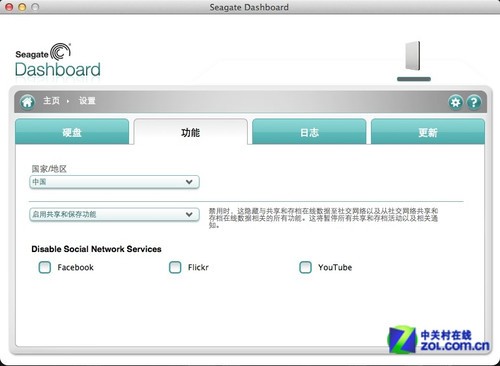500x366 pixels.
Task: Go to the 更新 tab
Action: click(x=428, y=132)
